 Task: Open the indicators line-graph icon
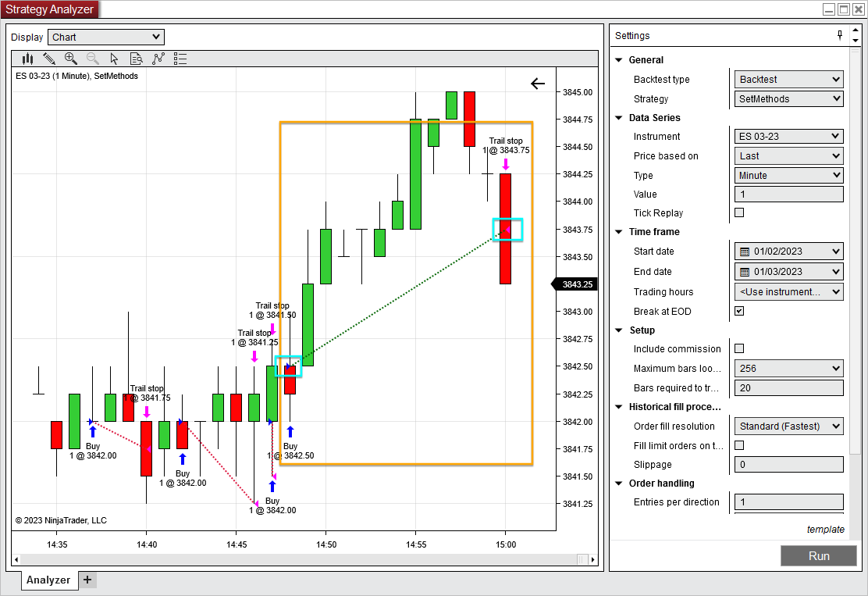click(158, 58)
